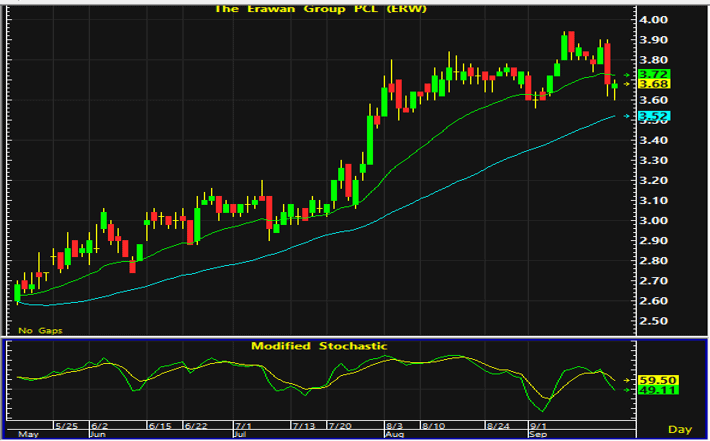Select the 8/10 date on the time axis
710x441 pixels.
433,426
